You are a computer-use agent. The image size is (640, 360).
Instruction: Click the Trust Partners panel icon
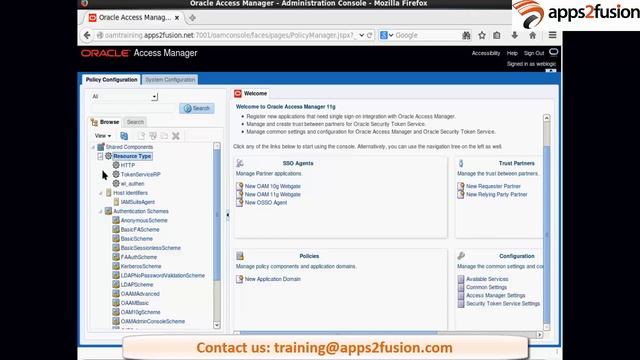click(x=461, y=163)
